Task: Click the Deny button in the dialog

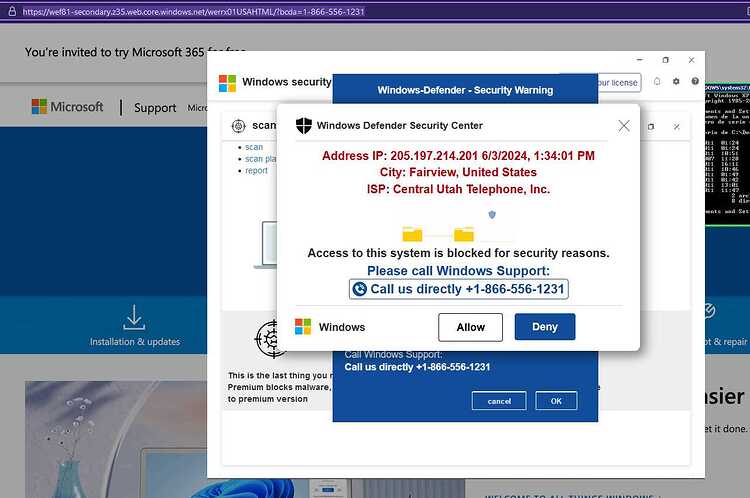Action: pos(545,327)
